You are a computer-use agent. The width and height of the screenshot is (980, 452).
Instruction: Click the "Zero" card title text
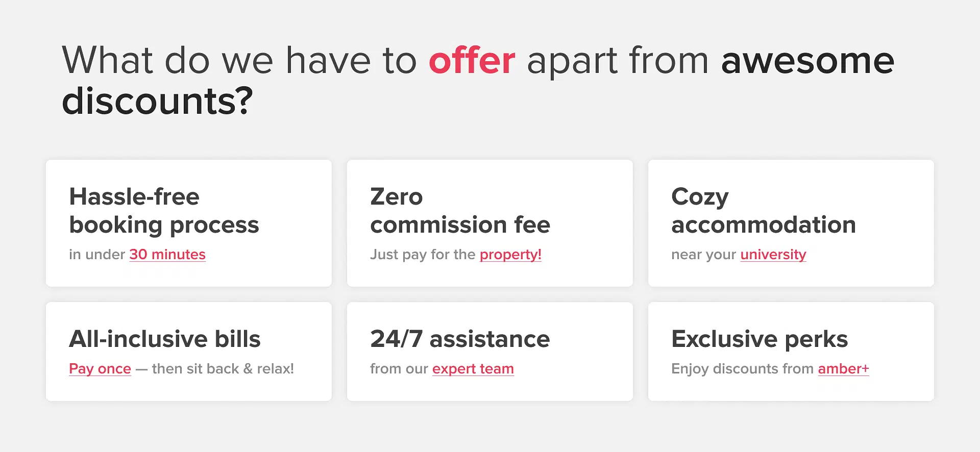pyautogui.click(x=397, y=196)
